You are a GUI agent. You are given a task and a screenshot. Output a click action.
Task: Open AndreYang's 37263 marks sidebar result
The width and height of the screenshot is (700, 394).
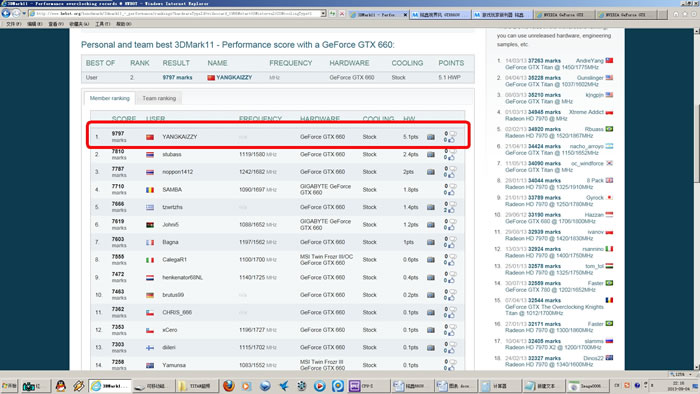(x=544, y=61)
